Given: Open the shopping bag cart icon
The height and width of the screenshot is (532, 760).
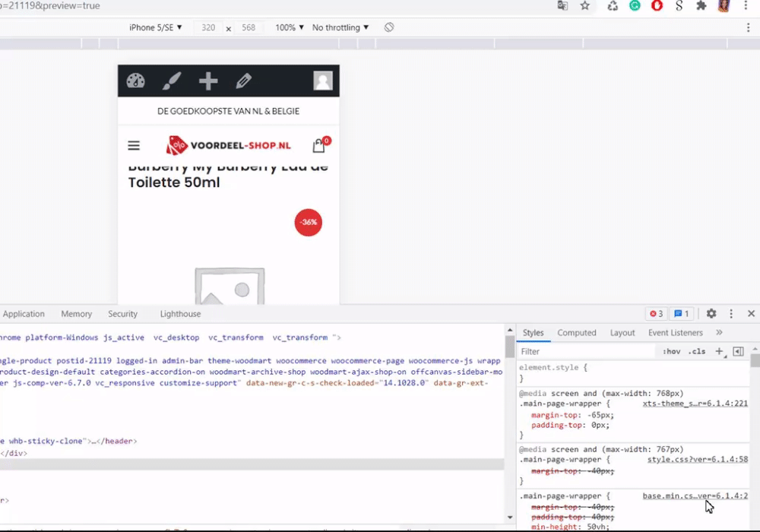Looking at the screenshot, I should point(321,145).
